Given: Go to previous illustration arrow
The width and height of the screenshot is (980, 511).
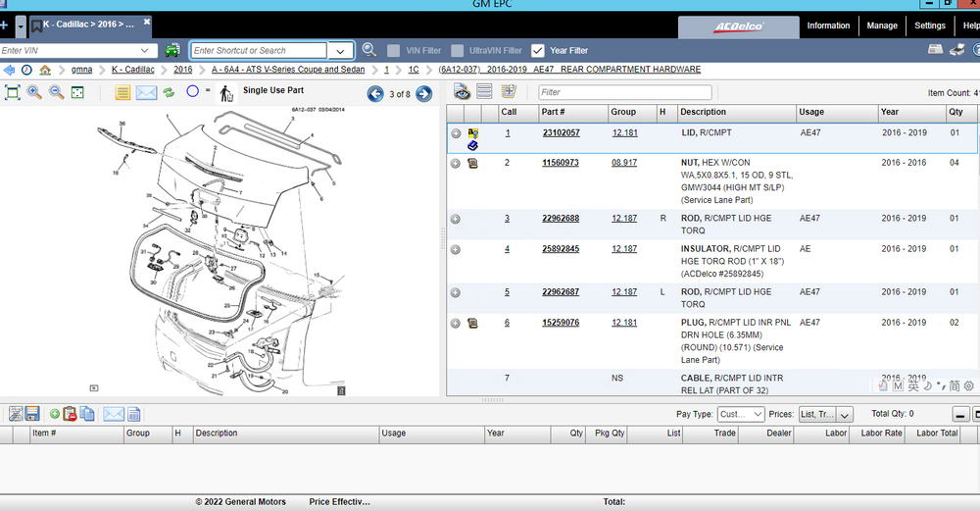Looking at the screenshot, I should coord(375,94).
